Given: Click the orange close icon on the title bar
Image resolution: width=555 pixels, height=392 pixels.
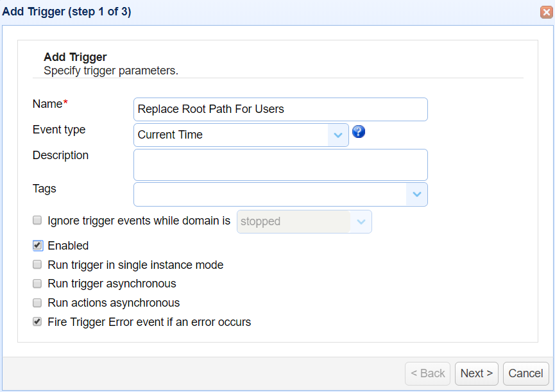Looking at the screenshot, I should coord(547,12).
